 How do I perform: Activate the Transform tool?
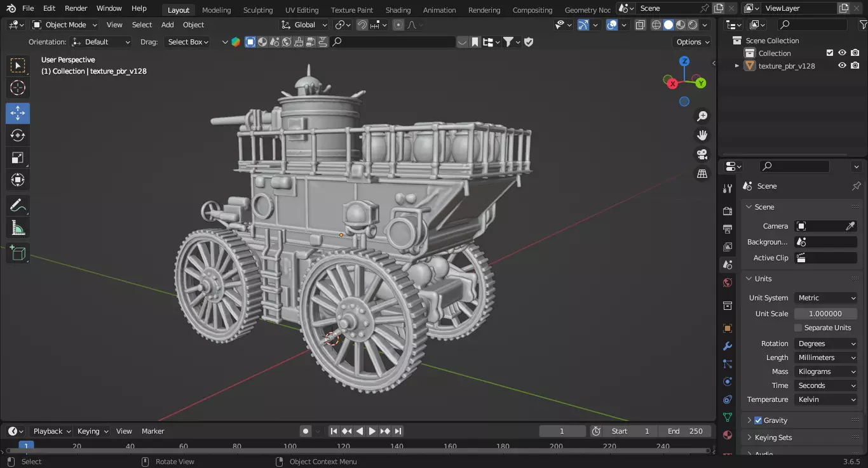click(x=18, y=180)
